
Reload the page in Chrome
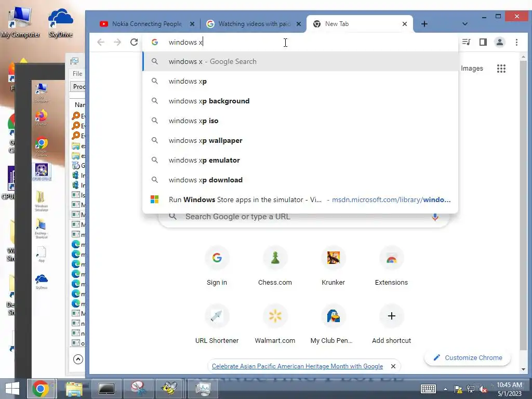pyautogui.click(x=134, y=42)
